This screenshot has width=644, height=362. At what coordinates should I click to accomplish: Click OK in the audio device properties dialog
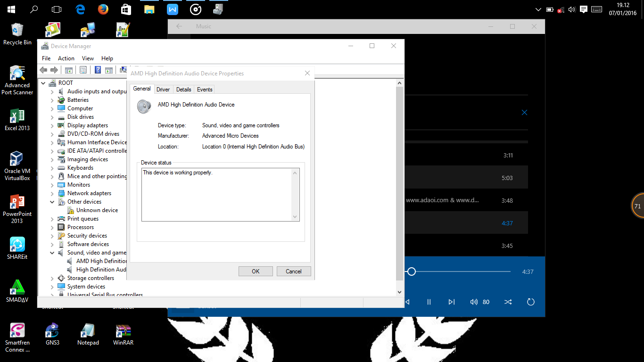tap(256, 271)
